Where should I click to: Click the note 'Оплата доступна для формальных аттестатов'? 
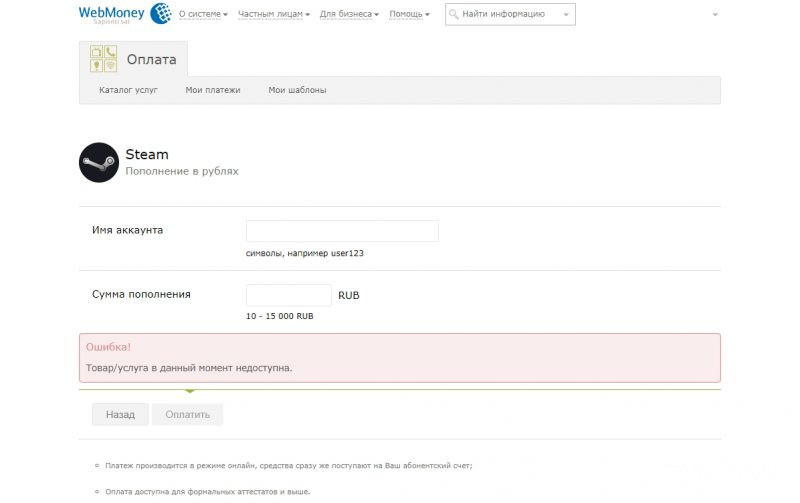[x=208, y=492]
